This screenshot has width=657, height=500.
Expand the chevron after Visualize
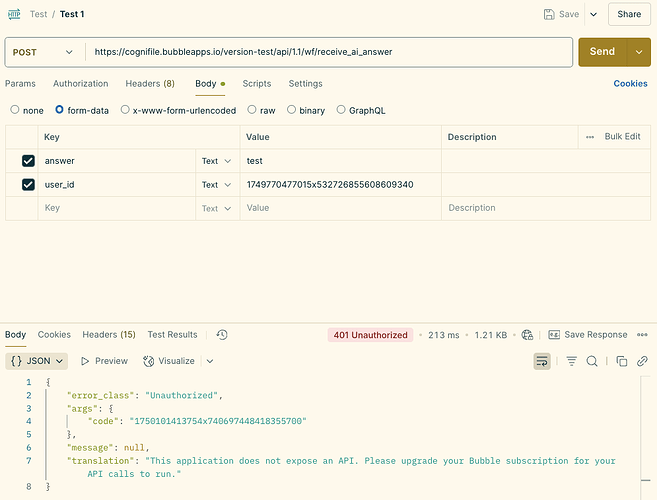point(210,361)
